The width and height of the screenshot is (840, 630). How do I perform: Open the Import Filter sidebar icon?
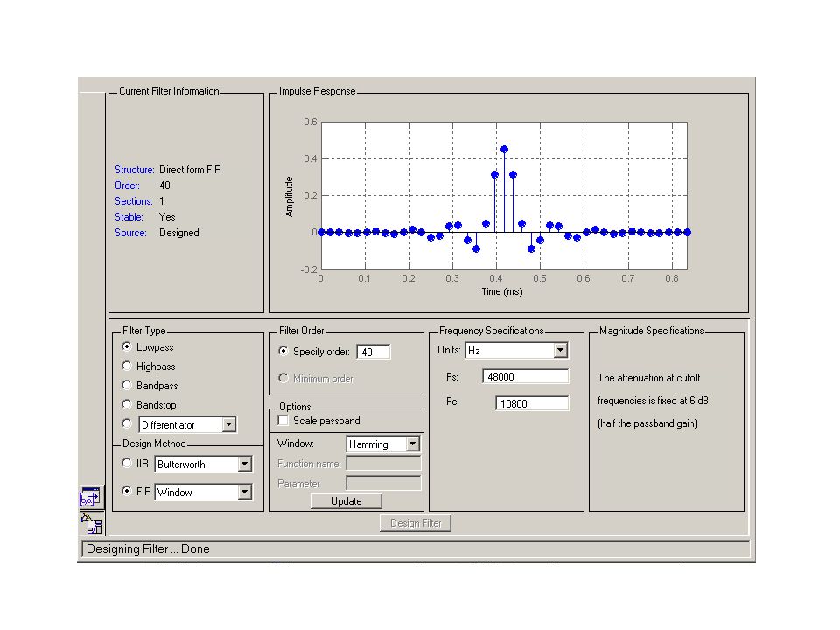[x=90, y=498]
